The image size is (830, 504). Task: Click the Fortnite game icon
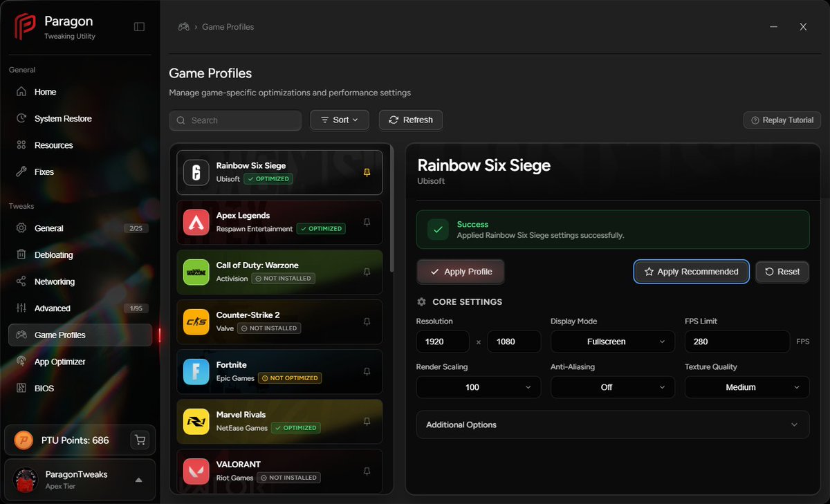coord(196,371)
